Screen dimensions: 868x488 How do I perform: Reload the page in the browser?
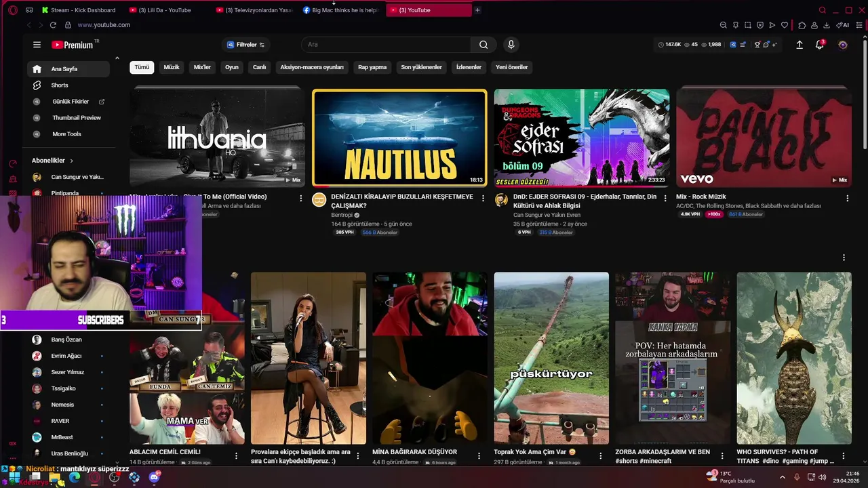tap(53, 25)
